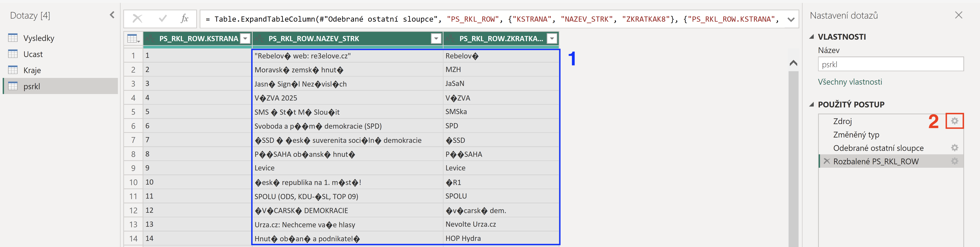Open the filter dropdown for PS_RKL_ROW.ZKRATKA column
This screenshot has height=247, width=980.
point(552,38)
